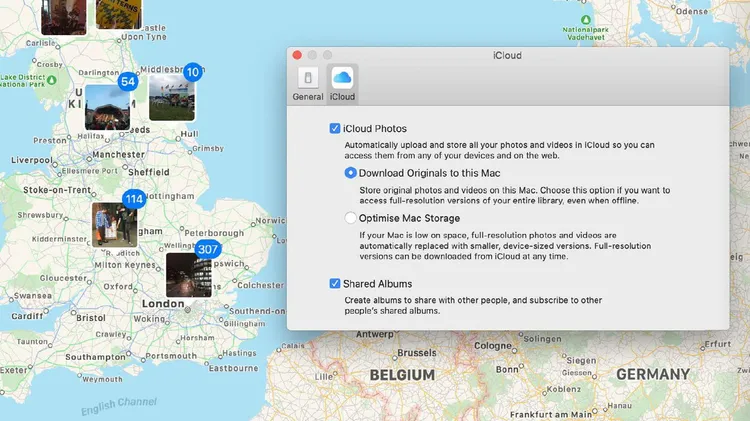Screen dimensions: 750x421
Task: Click the BELGIUM country label
Action: [402, 375]
